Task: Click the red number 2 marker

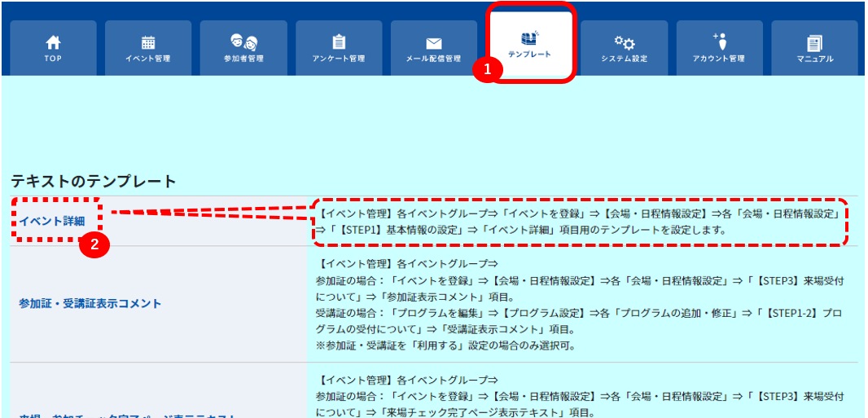Action: [94, 245]
